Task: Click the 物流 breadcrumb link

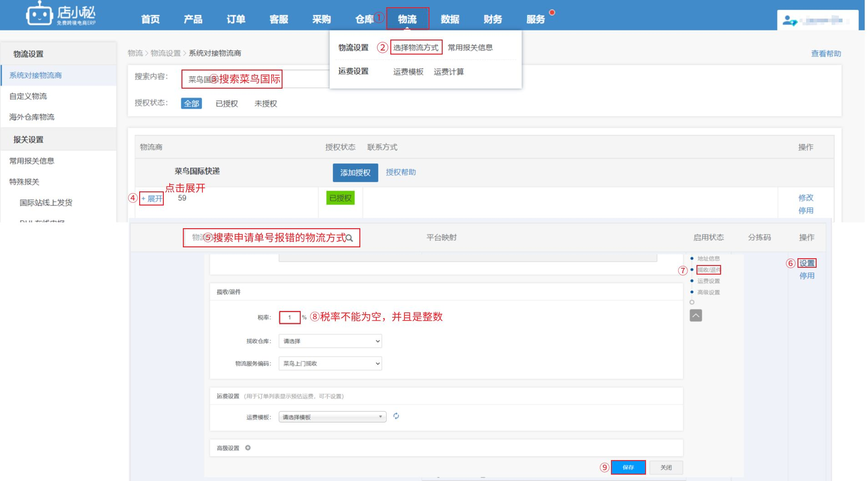Action: [135, 53]
